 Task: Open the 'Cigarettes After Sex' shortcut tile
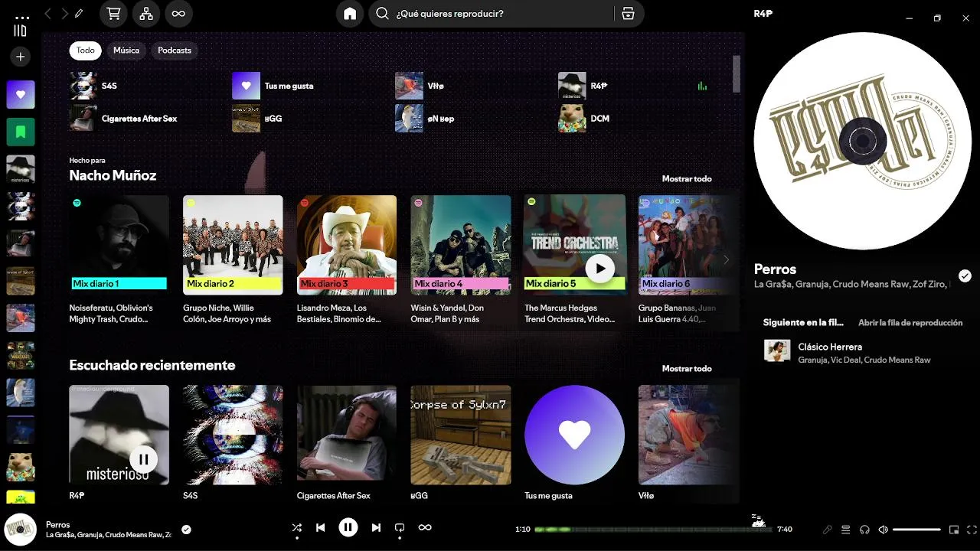148,119
